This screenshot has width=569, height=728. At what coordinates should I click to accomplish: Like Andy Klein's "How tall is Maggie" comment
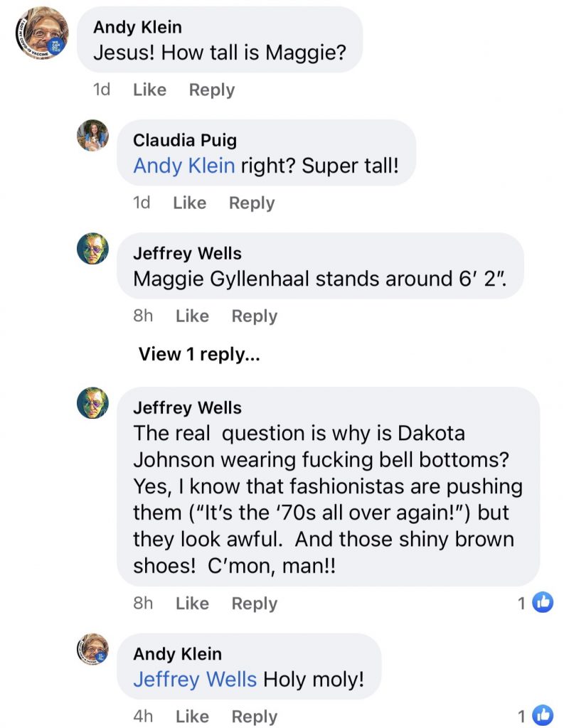[x=149, y=90]
